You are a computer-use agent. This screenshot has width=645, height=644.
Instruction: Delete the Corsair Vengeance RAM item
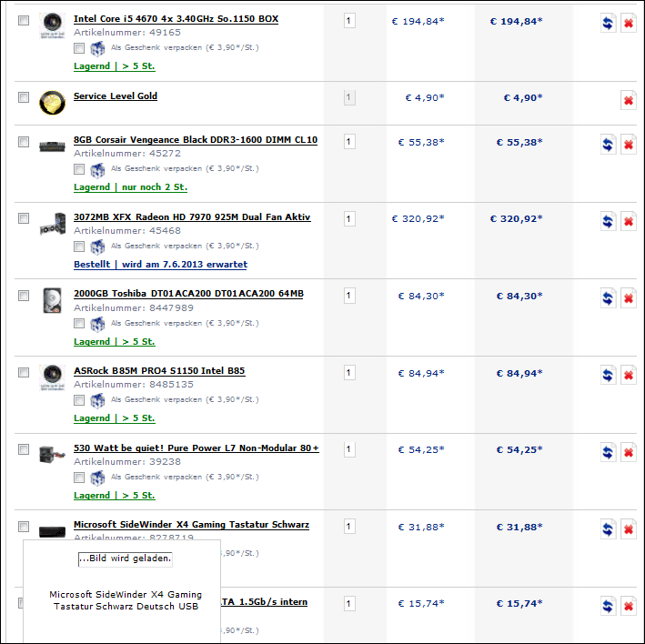(628, 144)
